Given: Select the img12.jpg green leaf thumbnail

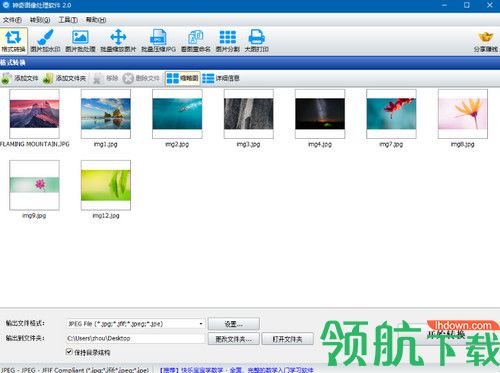Looking at the screenshot, I should click(106, 185).
